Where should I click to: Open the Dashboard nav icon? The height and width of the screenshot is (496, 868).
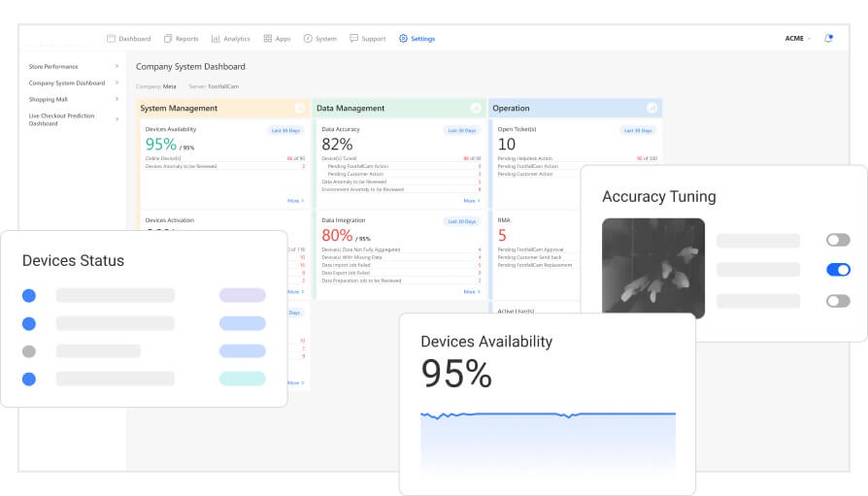112,39
